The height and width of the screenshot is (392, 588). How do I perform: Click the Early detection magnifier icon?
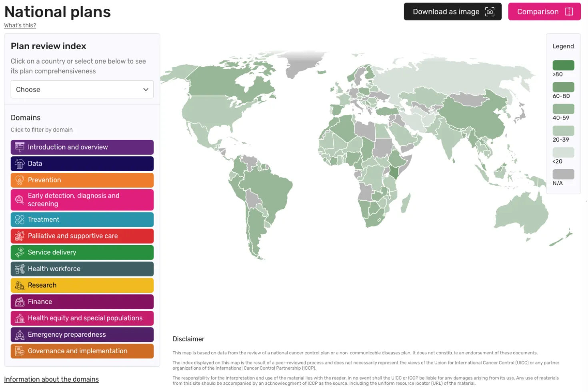pyautogui.click(x=20, y=200)
